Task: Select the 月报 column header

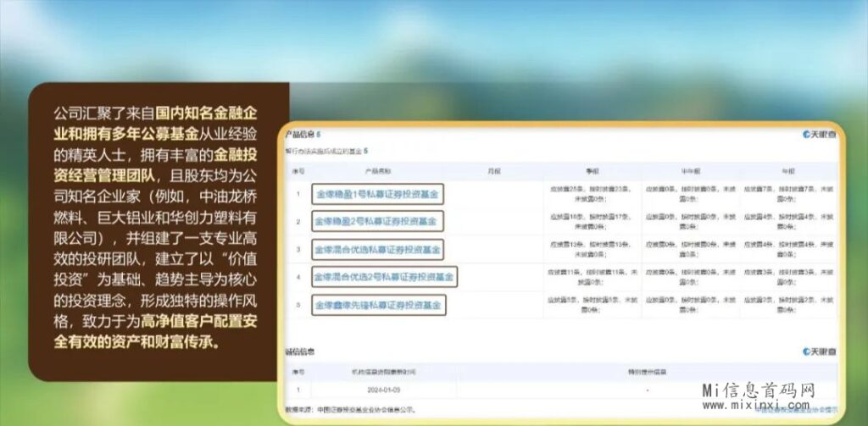Action: [x=493, y=170]
